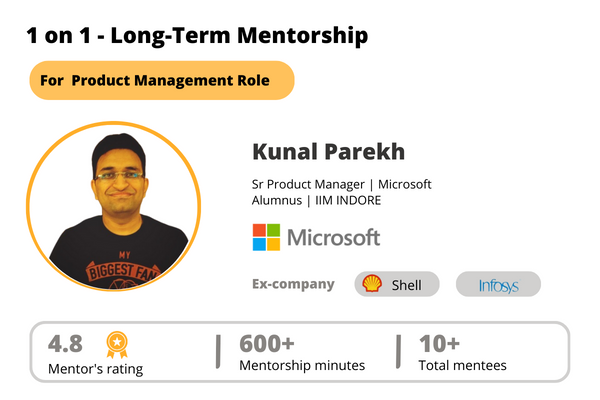Click the Microsoft wordmark text
This screenshot has width=600, height=400.
click(333, 238)
